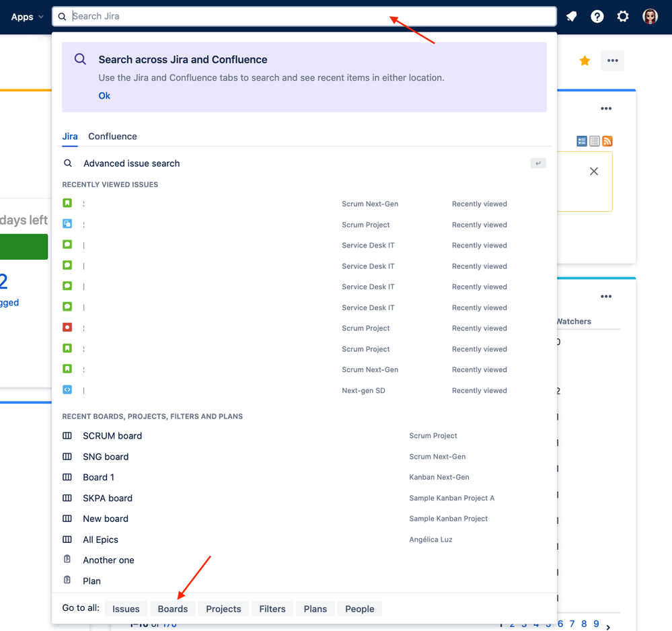Open the user profile avatar

[x=650, y=17]
